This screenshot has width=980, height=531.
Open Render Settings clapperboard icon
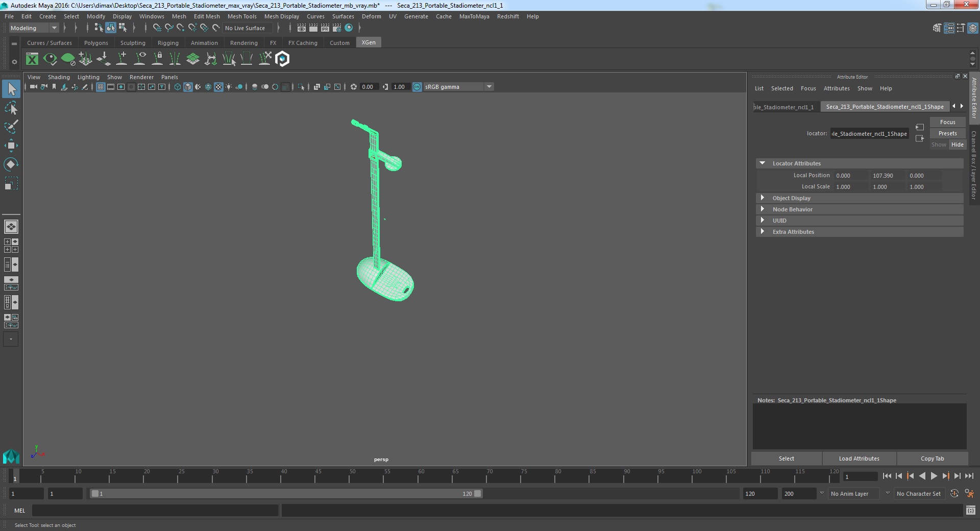click(x=336, y=28)
